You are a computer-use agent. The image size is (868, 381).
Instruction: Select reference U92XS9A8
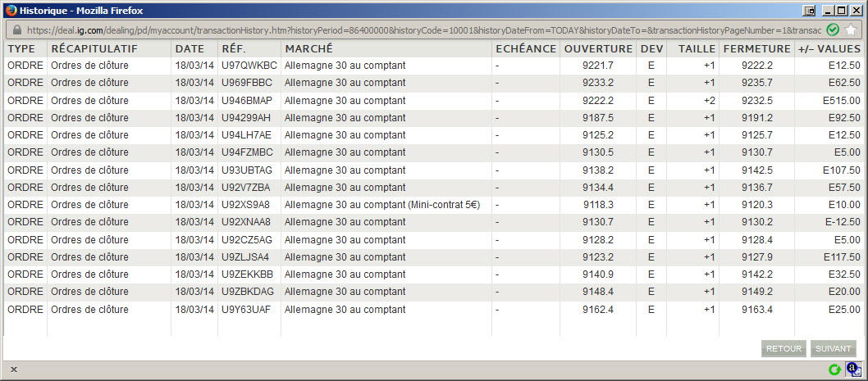point(246,205)
